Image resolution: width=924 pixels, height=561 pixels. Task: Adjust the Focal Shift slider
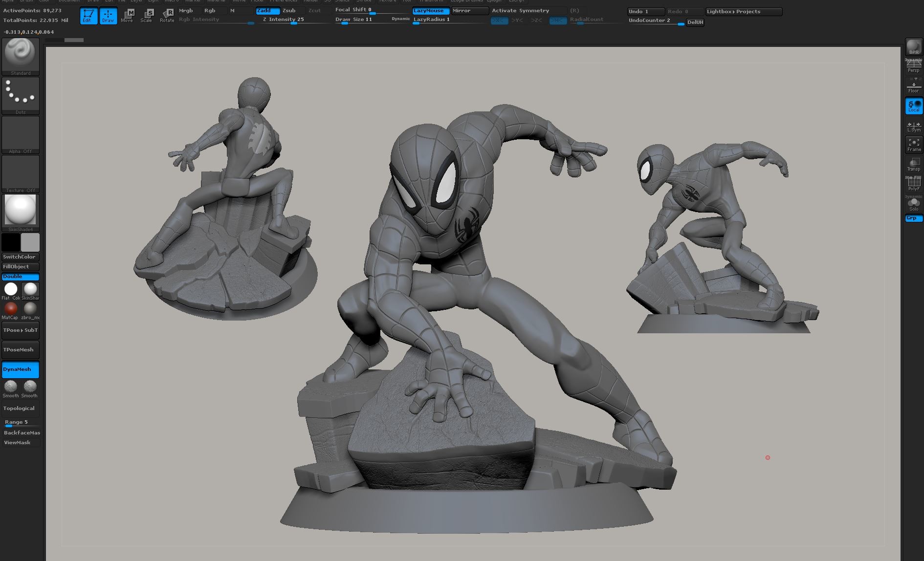point(372,10)
